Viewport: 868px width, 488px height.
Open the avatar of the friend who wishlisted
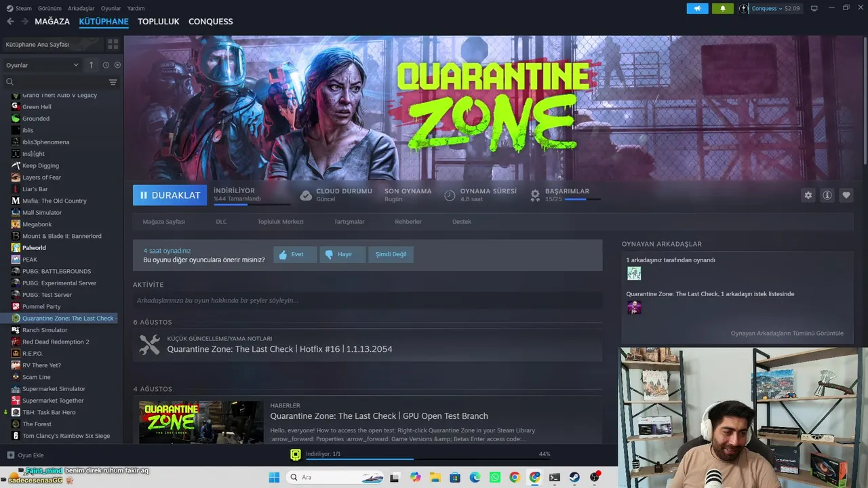634,308
